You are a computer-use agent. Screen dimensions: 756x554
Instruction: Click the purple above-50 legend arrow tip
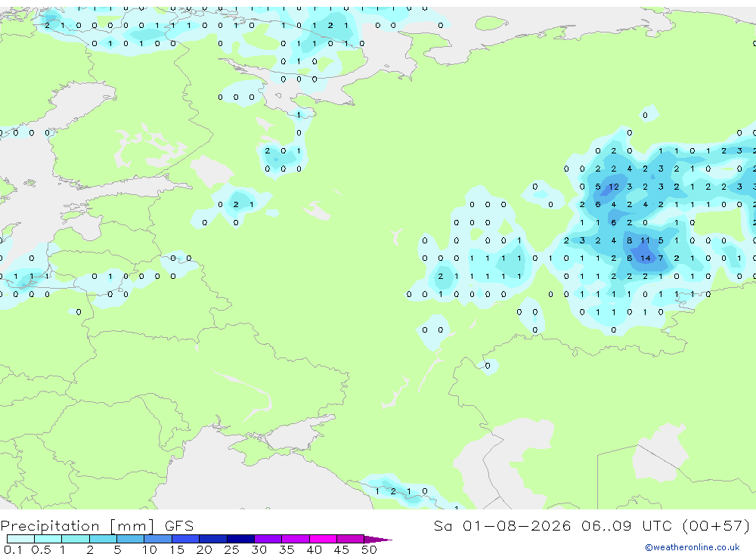pyautogui.click(x=379, y=539)
